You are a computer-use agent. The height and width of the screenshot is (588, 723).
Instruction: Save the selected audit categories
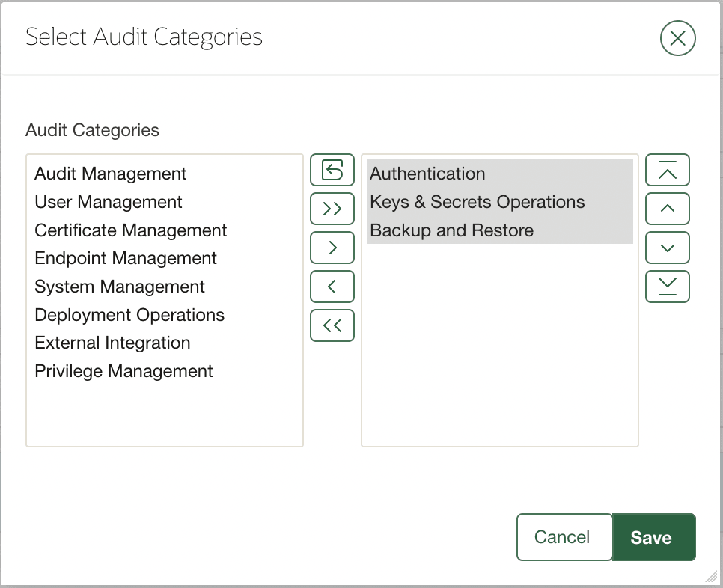coord(653,537)
